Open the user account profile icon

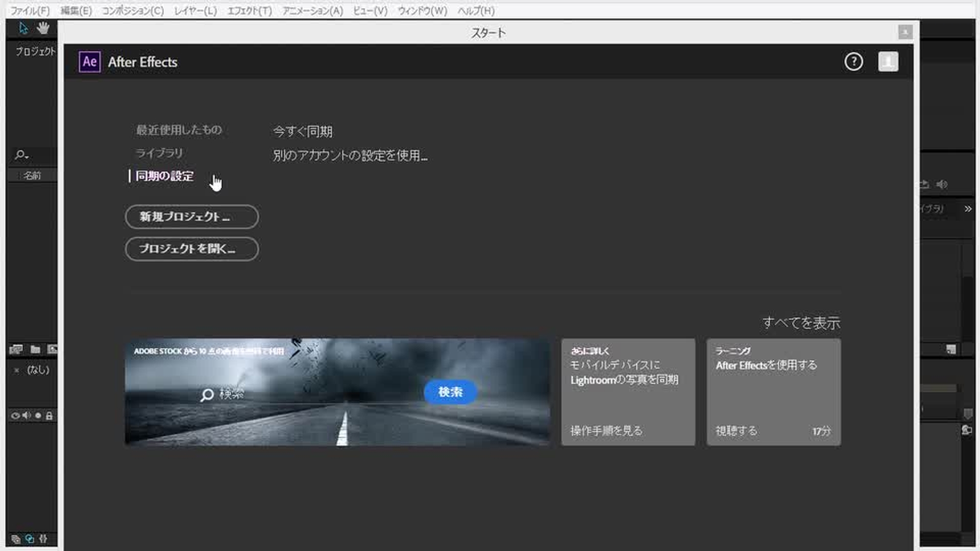coord(888,62)
